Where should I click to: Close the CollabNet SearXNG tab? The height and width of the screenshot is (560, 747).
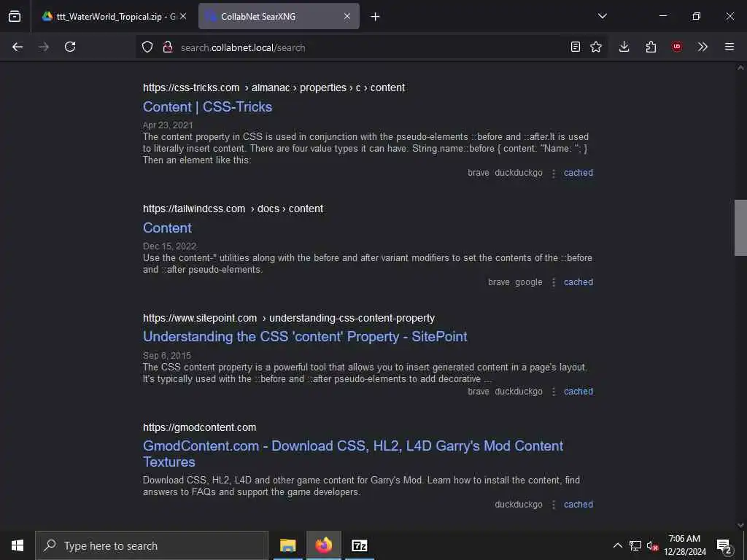[x=347, y=16]
